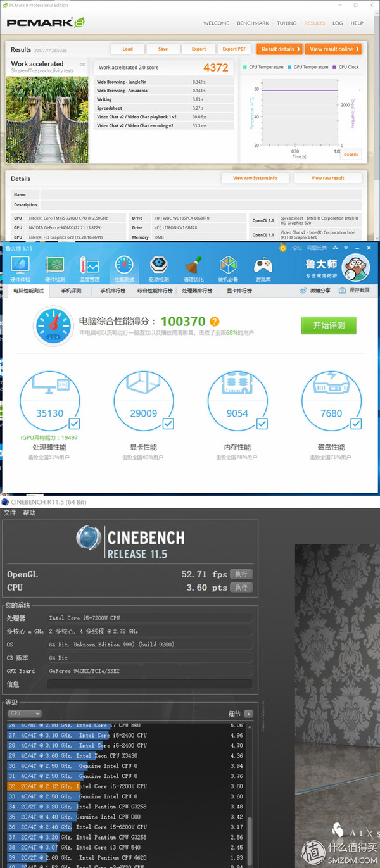Click the 问题反馈 feedback link
The height and width of the screenshot is (868, 380).
point(317,248)
